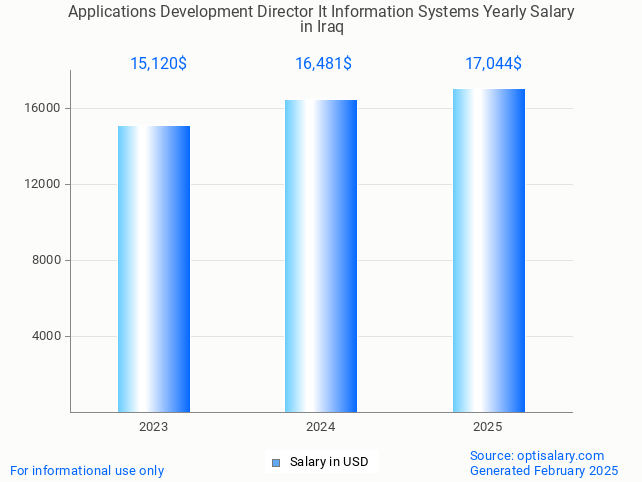Click the 2025 axis label
The image size is (642, 482).
coord(488,427)
